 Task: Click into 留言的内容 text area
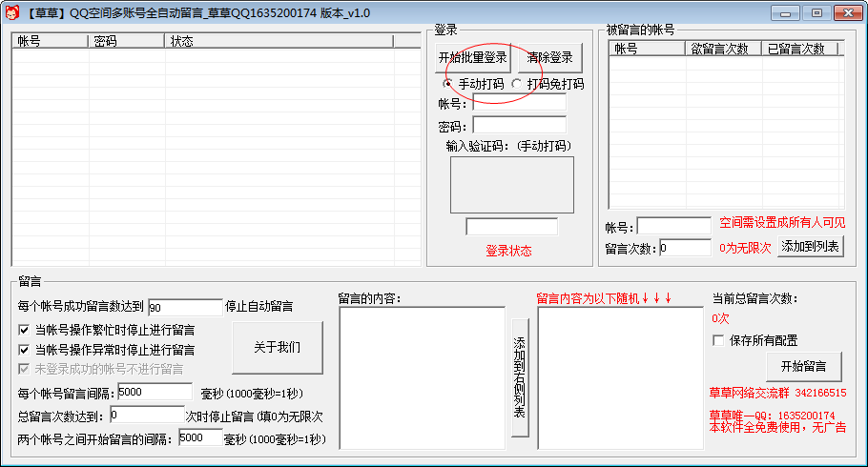point(422,378)
